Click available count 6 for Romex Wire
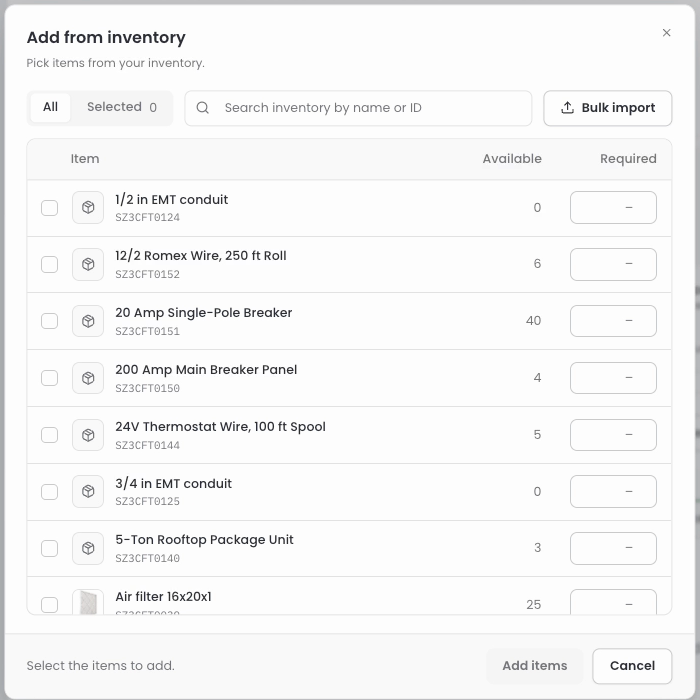Screen dimensions: 700x700 [x=537, y=264]
